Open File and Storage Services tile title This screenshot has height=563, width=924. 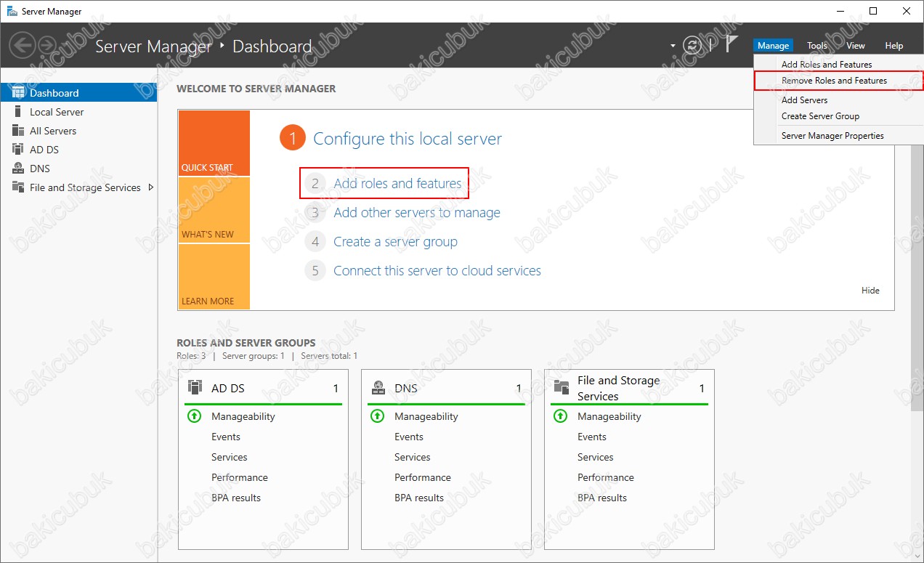(x=618, y=389)
